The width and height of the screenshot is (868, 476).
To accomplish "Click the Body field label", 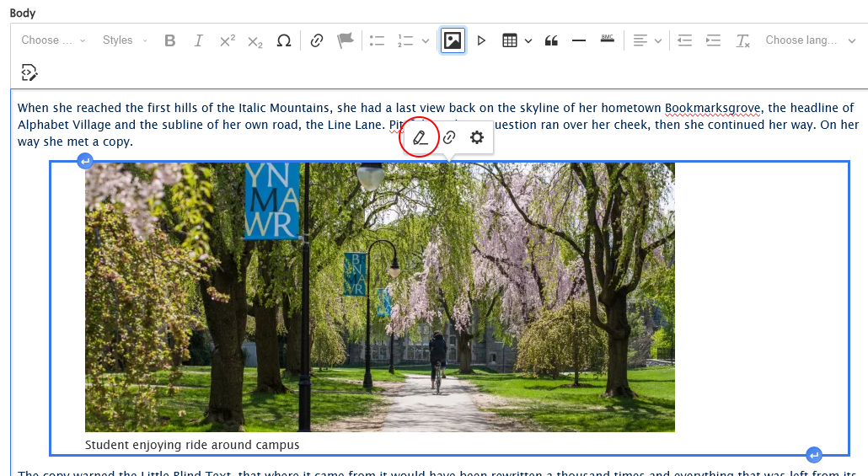I will click(x=23, y=13).
